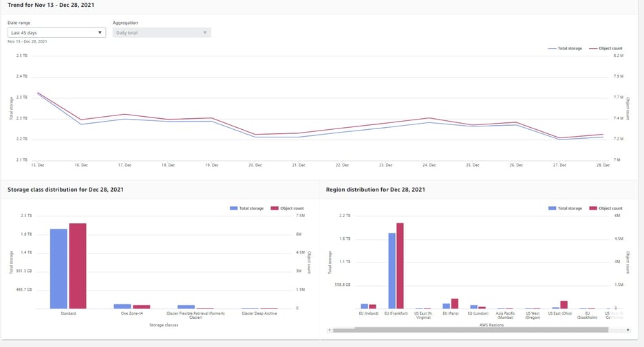
Task: Click the trend line peak at 15. Dec
Action: tap(39, 93)
